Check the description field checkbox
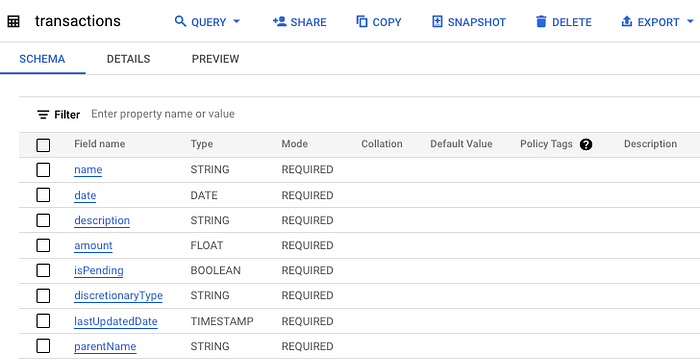The height and width of the screenshot is (360, 700). coord(43,220)
